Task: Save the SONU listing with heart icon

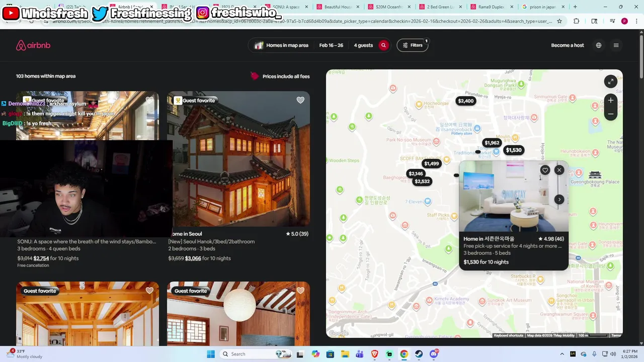Action: pos(149,100)
